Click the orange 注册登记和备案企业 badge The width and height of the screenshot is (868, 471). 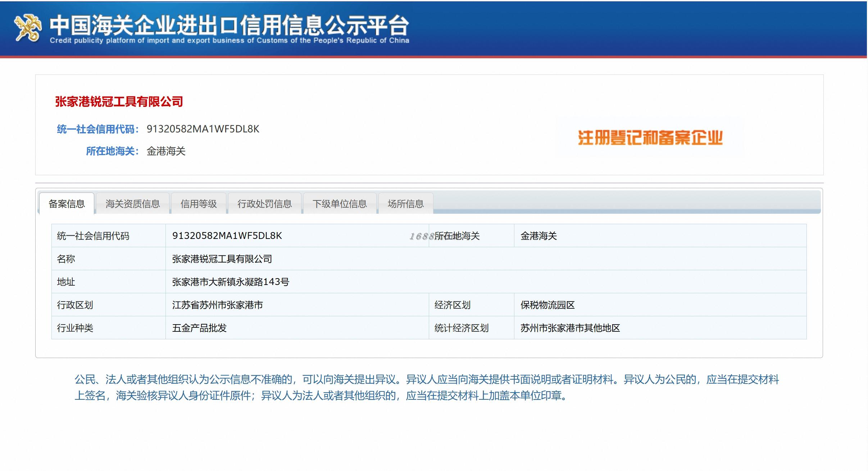(x=650, y=138)
